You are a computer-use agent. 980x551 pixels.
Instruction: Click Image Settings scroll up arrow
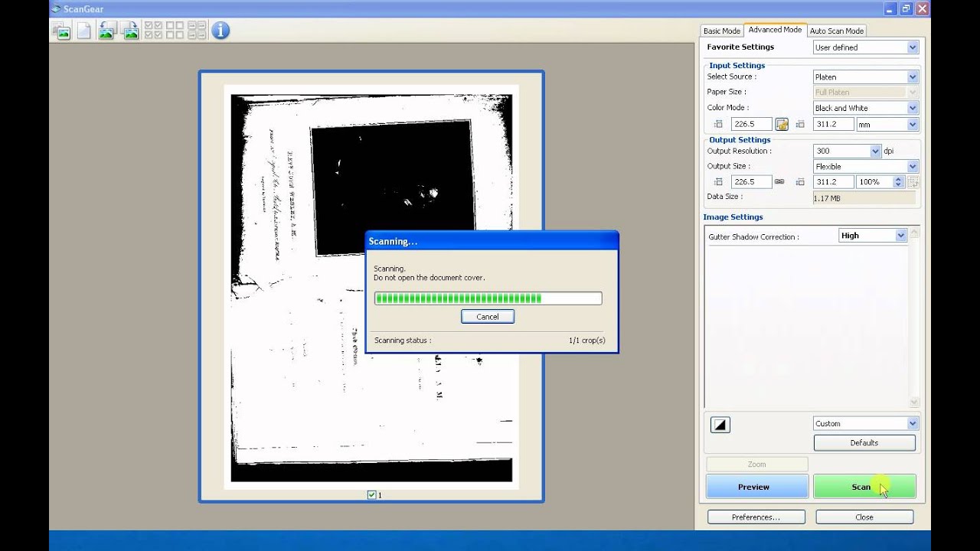[913, 233]
